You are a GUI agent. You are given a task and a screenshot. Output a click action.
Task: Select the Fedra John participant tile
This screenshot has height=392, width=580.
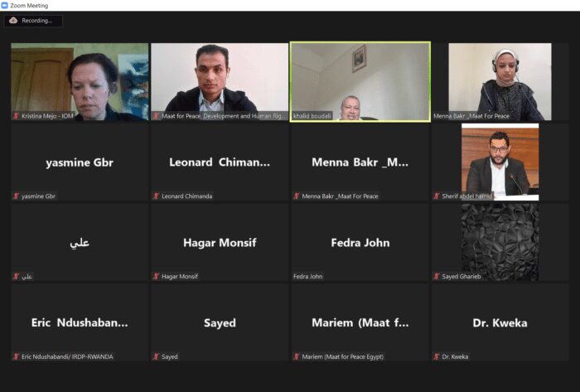tap(360, 242)
